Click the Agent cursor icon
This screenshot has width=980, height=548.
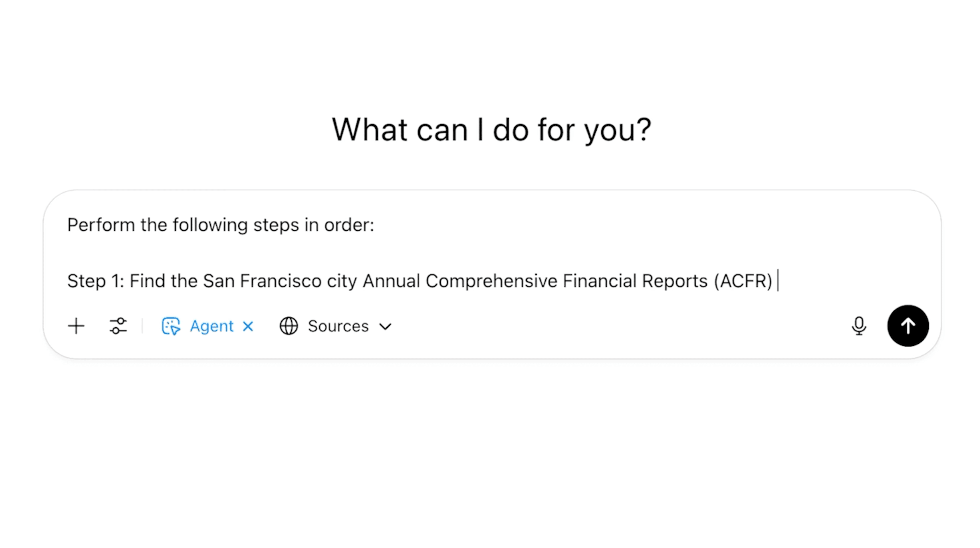click(x=171, y=326)
